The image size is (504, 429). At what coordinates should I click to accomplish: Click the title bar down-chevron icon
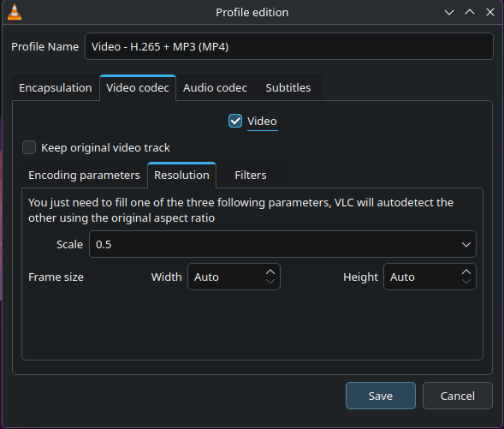[x=449, y=13]
